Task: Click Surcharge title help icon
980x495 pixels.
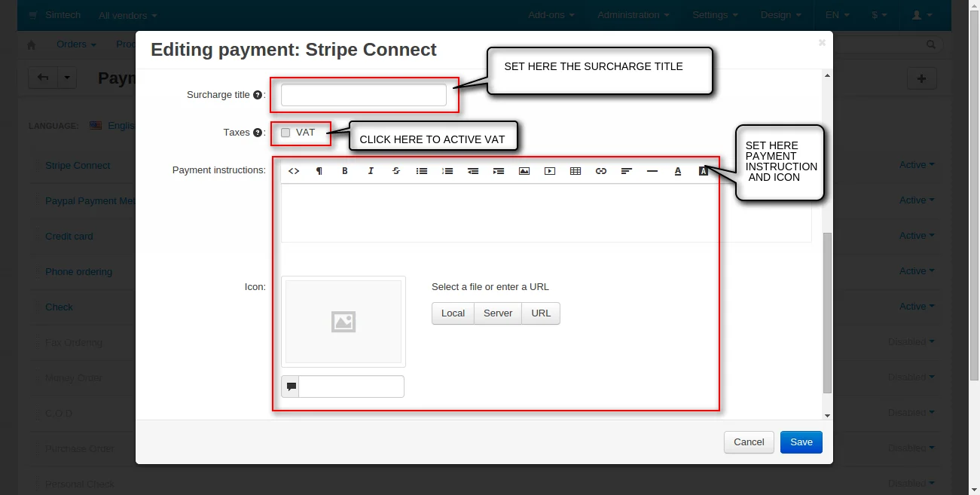Action: tap(258, 95)
